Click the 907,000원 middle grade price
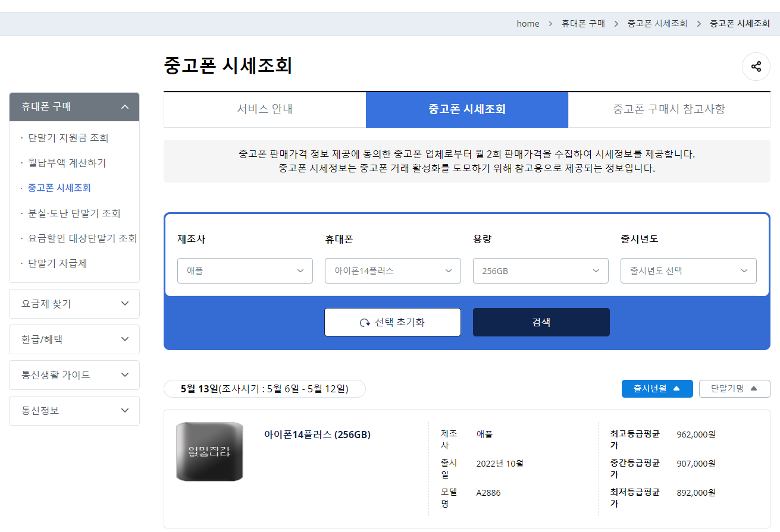The height and width of the screenshot is (532, 780). (696, 464)
